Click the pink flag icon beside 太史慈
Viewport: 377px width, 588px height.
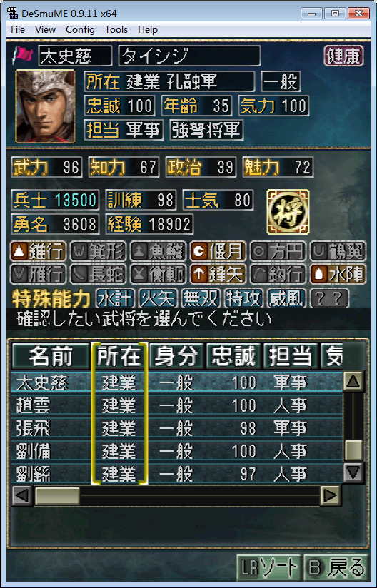point(24,55)
